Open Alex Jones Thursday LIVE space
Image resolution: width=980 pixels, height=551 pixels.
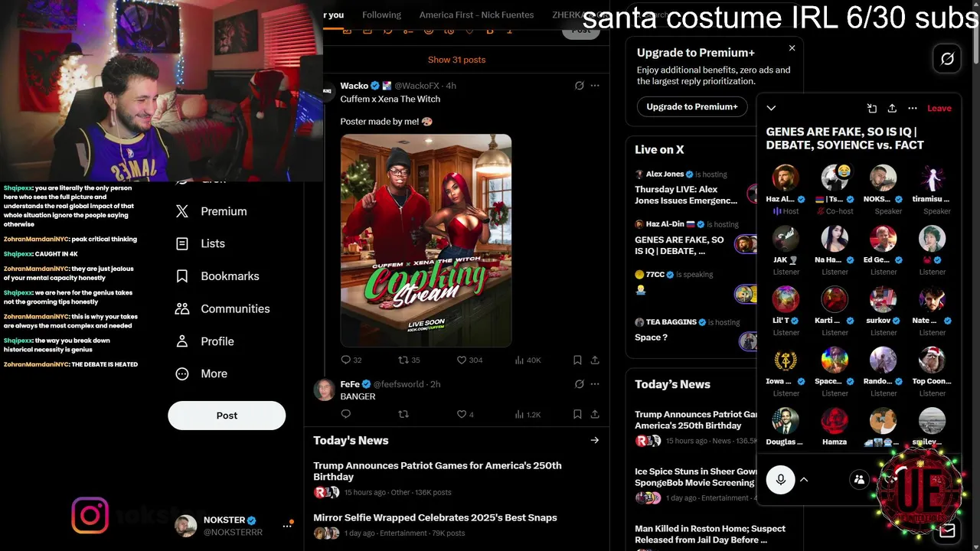pyautogui.click(x=693, y=188)
